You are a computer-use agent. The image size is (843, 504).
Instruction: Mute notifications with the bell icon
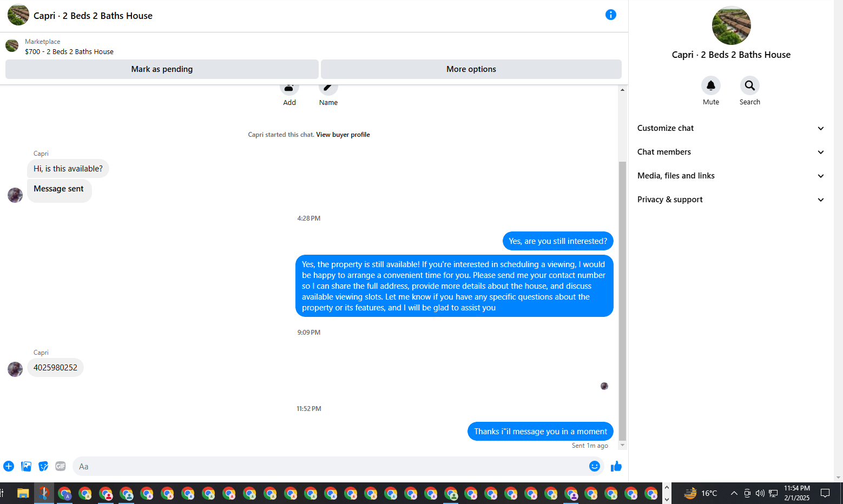point(711,85)
